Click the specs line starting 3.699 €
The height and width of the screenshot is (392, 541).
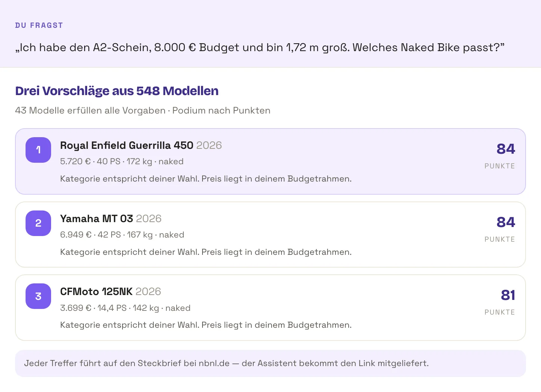click(x=125, y=308)
